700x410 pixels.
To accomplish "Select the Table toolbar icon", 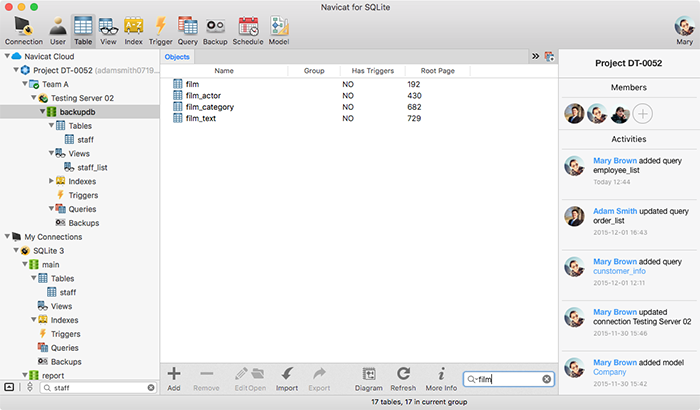I will pyautogui.click(x=83, y=30).
